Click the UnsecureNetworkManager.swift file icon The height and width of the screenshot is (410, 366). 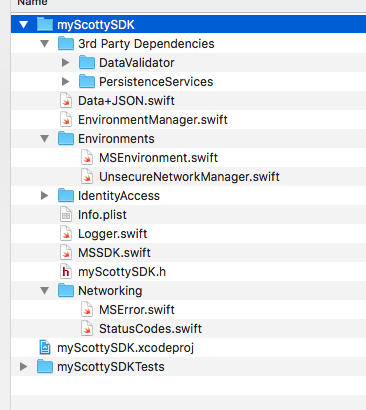click(87, 176)
